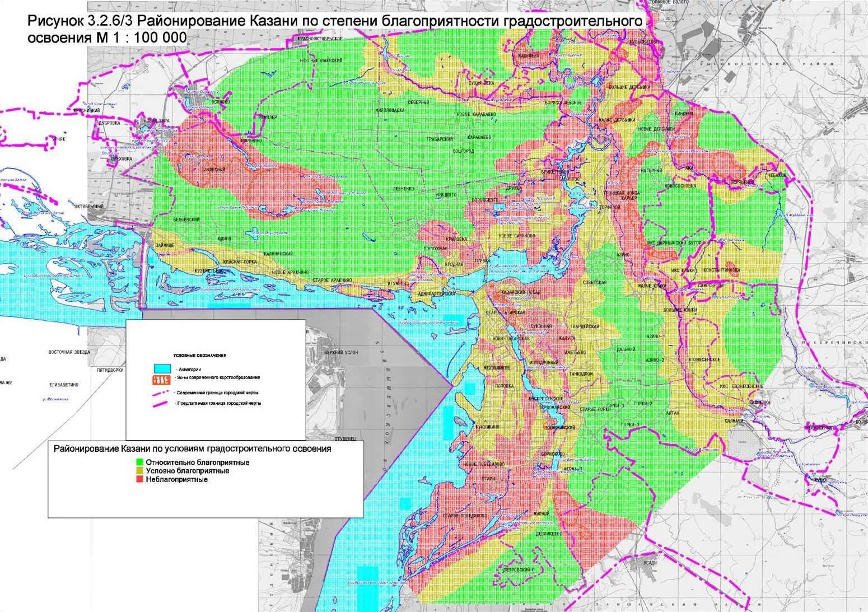Click the 'Дальний' map label
Image resolution: width=868 pixels, height=612 pixels.
click(x=626, y=349)
